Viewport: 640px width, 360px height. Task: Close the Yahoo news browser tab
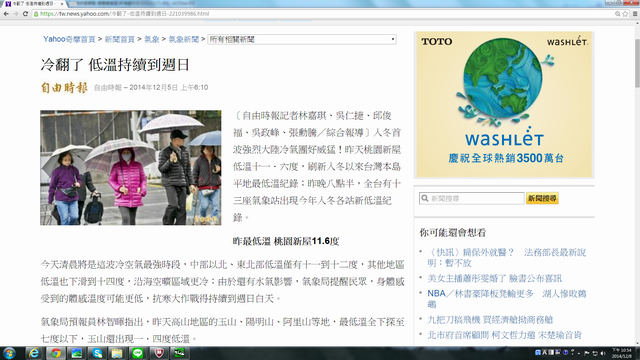pyautogui.click(x=62, y=4)
